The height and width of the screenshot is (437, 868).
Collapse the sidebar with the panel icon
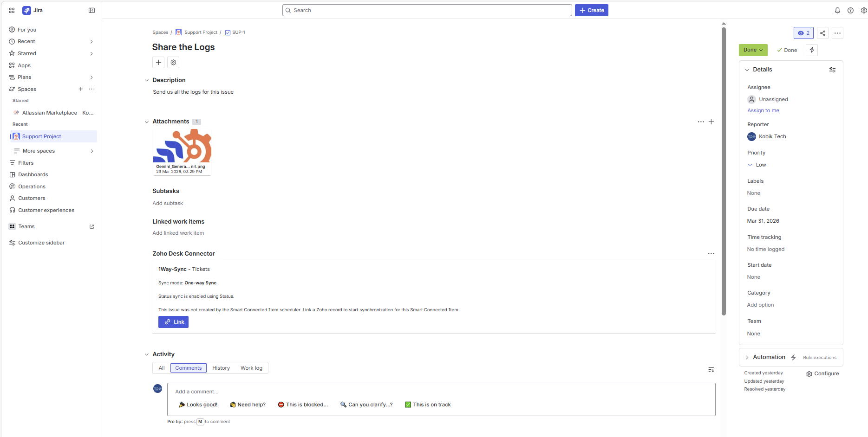point(91,10)
